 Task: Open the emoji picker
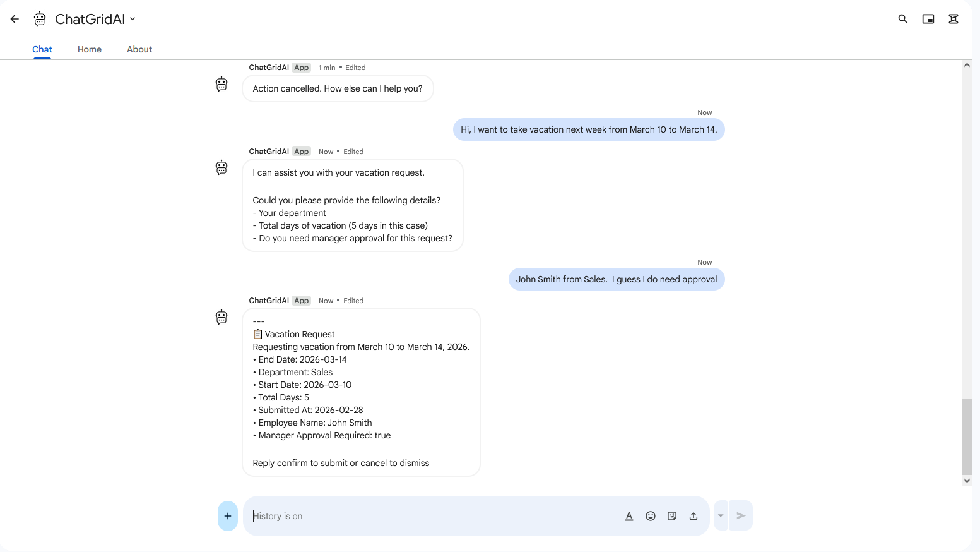[650, 516]
